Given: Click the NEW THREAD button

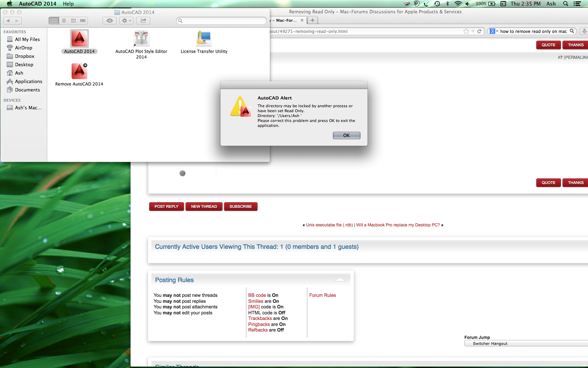Looking at the screenshot, I should point(204,207).
